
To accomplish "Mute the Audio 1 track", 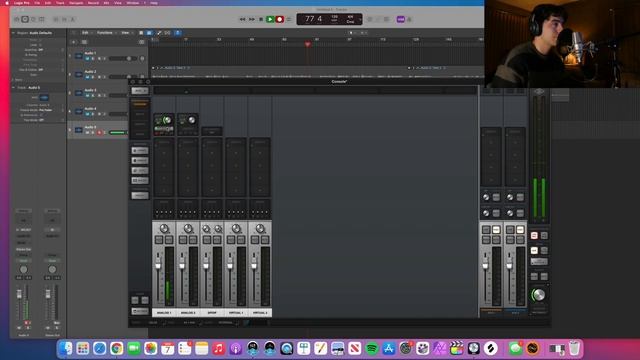I will (x=87, y=58).
